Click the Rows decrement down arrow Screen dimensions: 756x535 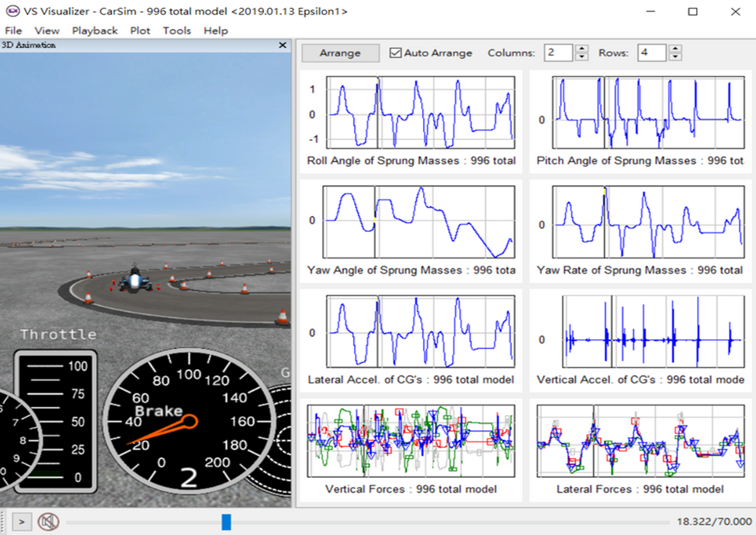pyautogui.click(x=675, y=57)
